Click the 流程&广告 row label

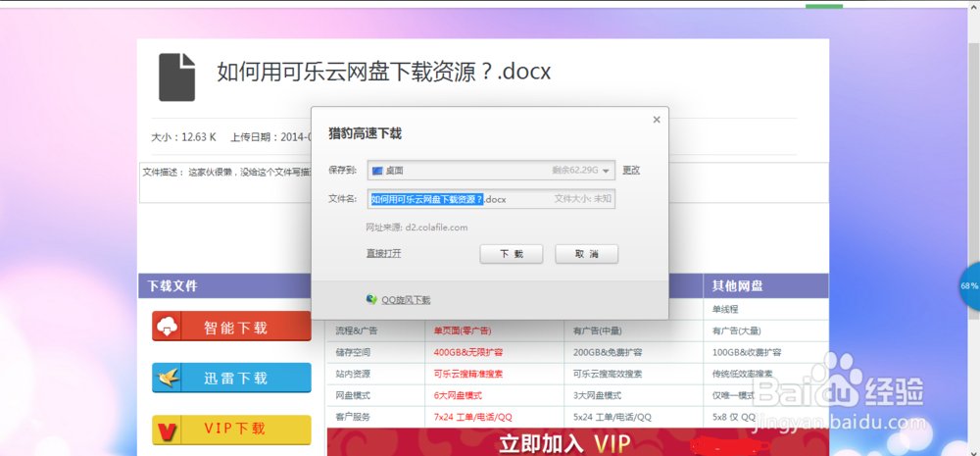[x=356, y=330]
